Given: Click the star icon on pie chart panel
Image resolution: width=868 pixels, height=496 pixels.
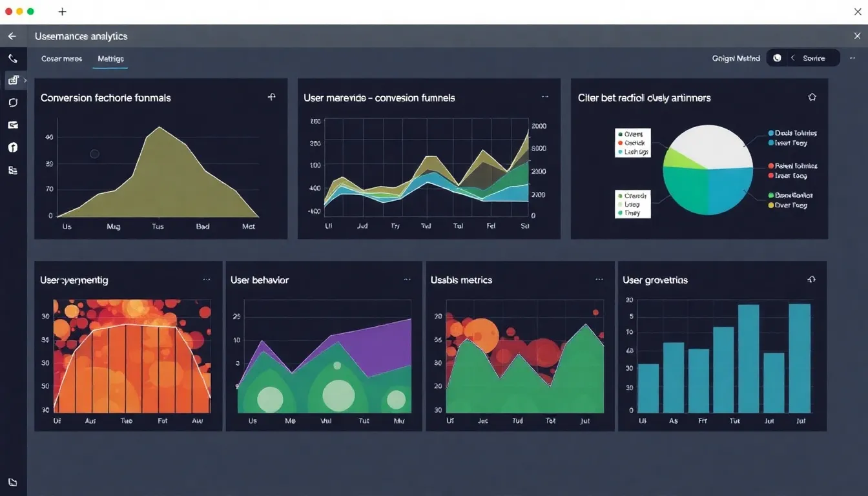Looking at the screenshot, I should click(812, 97).
